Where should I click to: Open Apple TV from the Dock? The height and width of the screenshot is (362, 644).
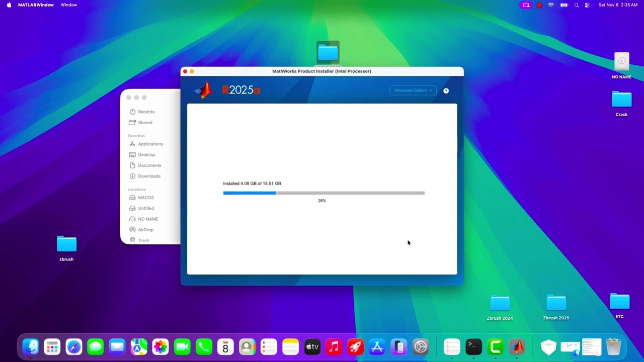tap(312, 346)
